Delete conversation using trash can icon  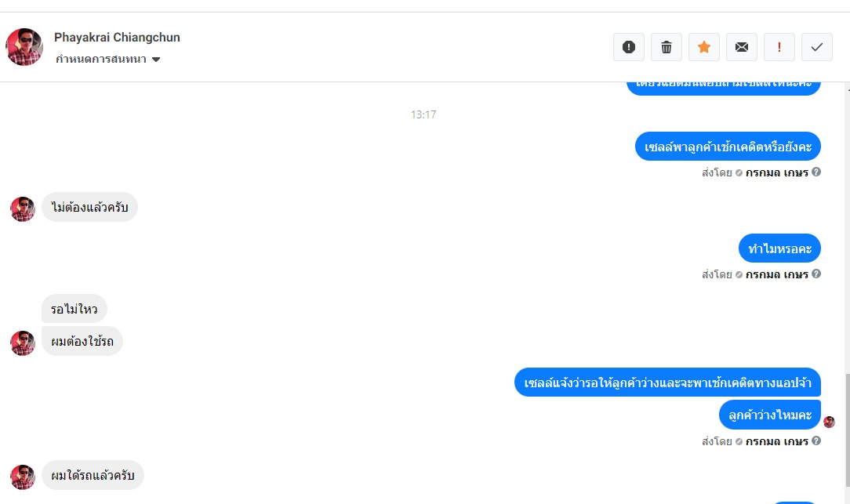click(667, 47)
